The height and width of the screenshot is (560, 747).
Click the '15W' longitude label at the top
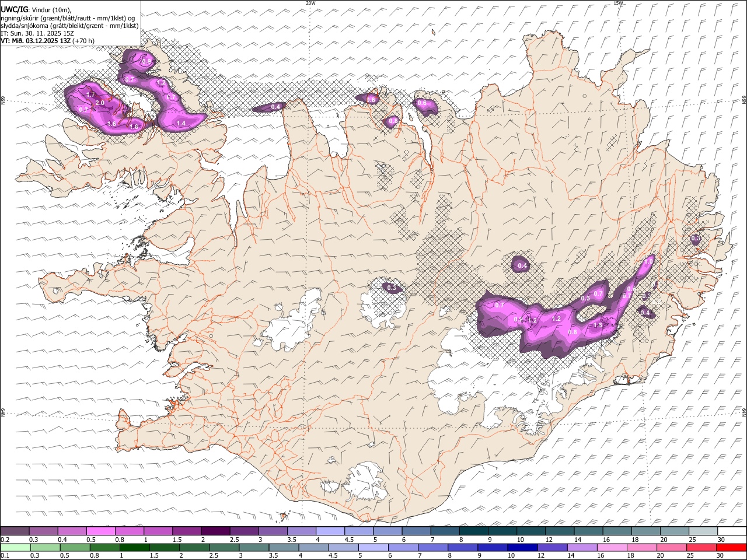click(618, 3)
